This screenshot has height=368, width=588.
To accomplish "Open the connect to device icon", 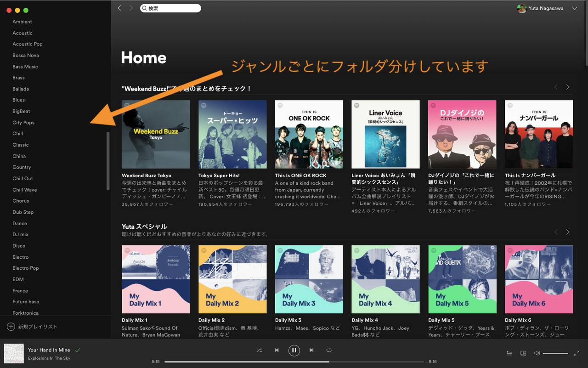I will point(523,353).
